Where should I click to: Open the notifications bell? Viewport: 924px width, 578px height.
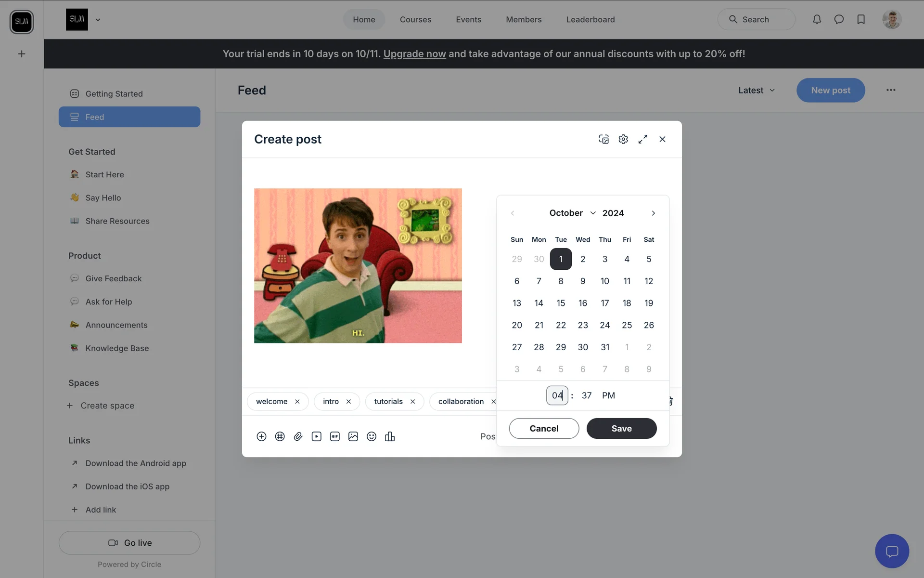click(817, 20)
